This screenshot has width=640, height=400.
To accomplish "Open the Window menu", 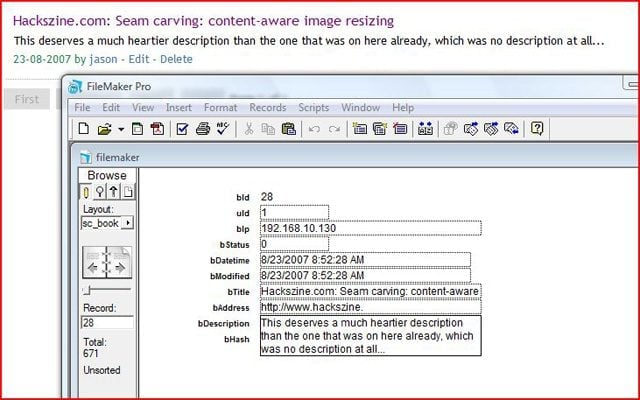I will pyautogui.click(x=360, y=108).
